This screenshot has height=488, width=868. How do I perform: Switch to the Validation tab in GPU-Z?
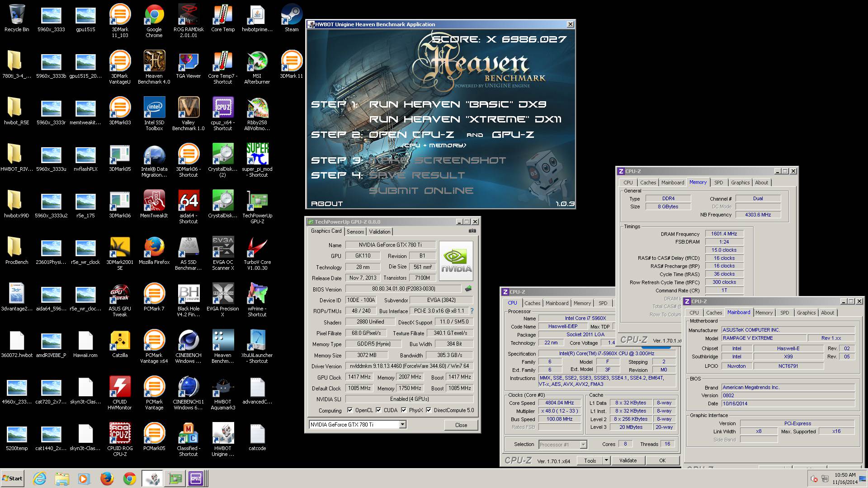(x=380, y=231)
